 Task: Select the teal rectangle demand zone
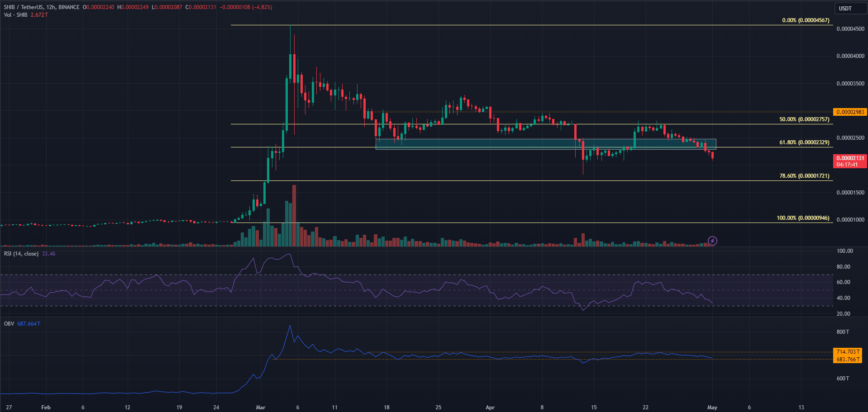coord(546,144)
